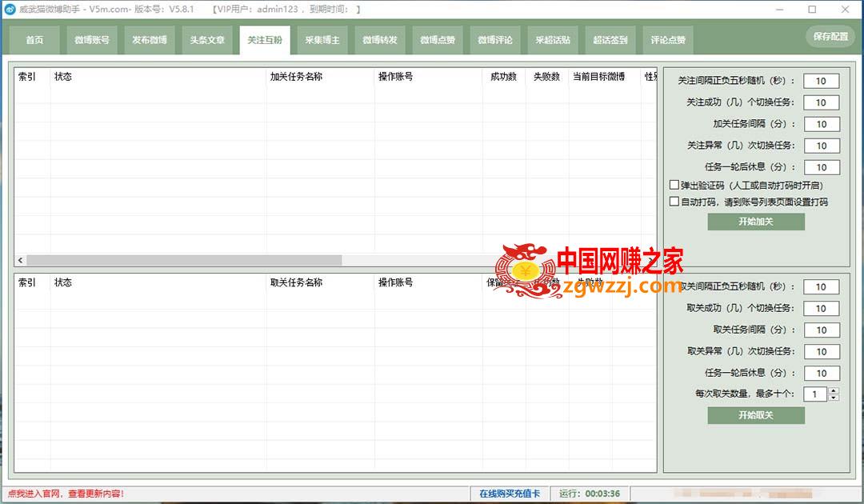This screenshot has height=504, width=864.
Task: Click the 取关异常（几）次切换任务 value box
Action: click(x=821, y=351)
